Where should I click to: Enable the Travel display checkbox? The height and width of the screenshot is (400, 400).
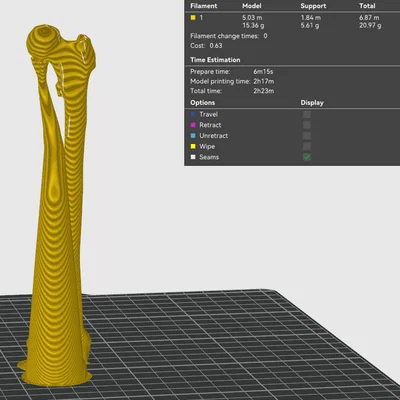tap(307, 114)
